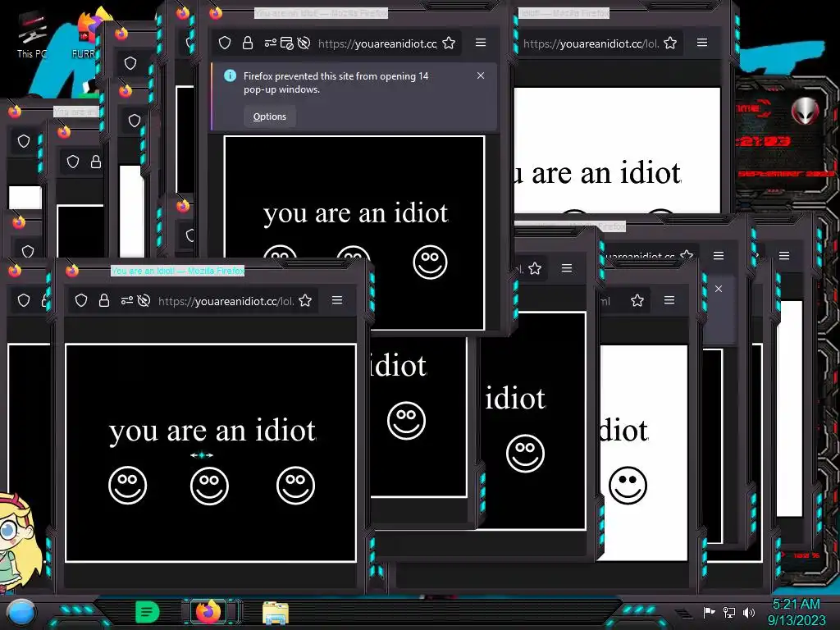Focus URL field youareanidiot.cc in pop-up notification window
The height and width of the screenshot is (630, 840).
pyautogui.click(x=377, y=43)
